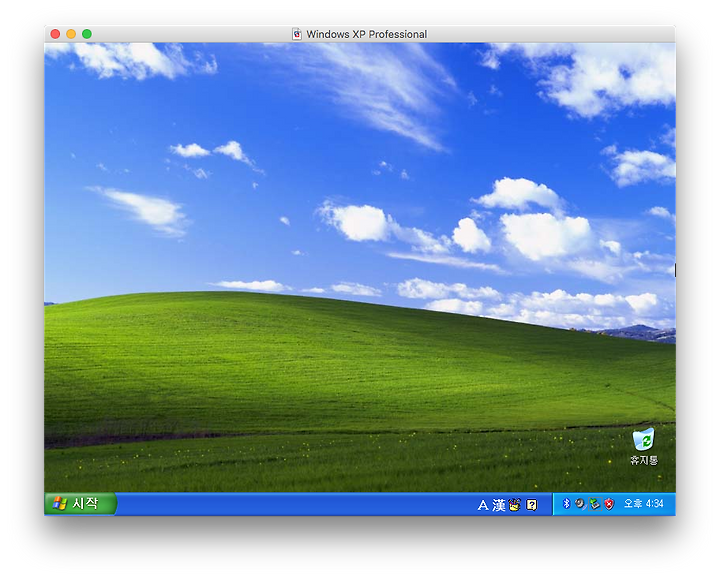Open the red Security Center shield icon
The height and width of the screenshot is (579, 720).
(609, 504)
